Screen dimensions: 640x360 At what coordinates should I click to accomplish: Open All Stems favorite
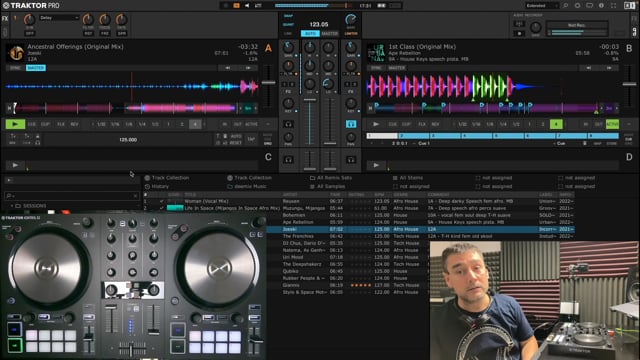[x=407, y=178]
